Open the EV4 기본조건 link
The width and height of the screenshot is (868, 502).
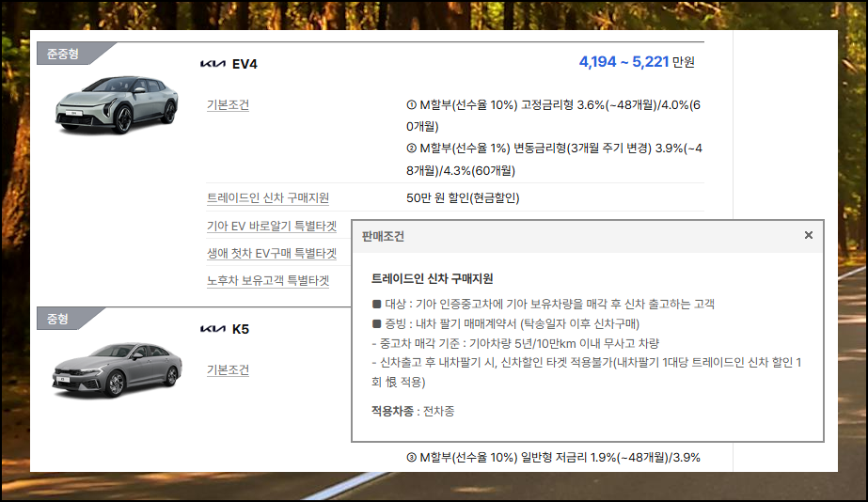229,104
